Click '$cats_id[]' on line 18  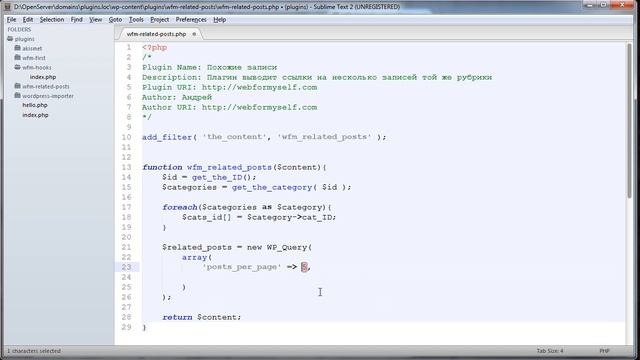[x=207, y=217]
